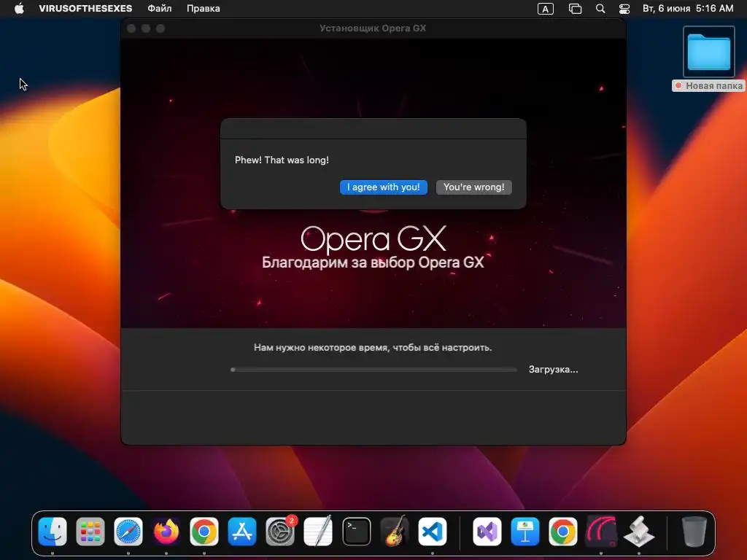Open Visual Studio Code from the Dock

click(432, 532)
